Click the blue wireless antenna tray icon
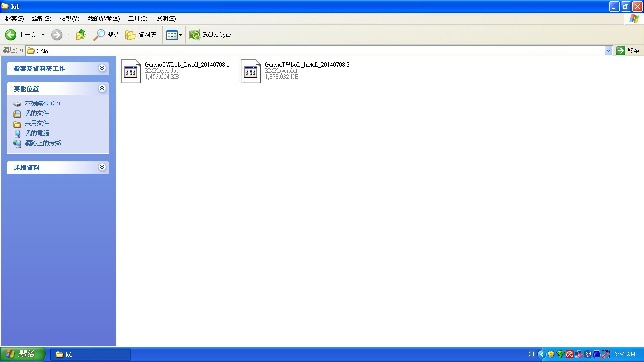The image size is (644, 362). (x=588, y=354)
